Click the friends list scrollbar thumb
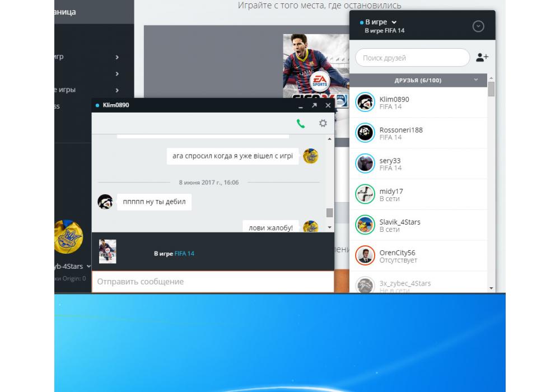Viewport: 560px width, 392px height. click(491, 90)
